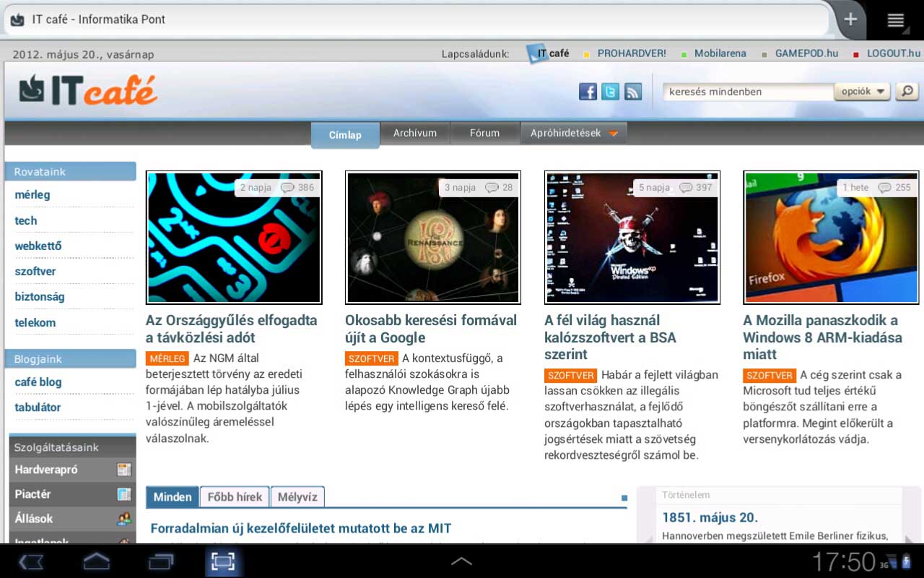Click the SZOFTVER tag on Google article

point(371,358)
